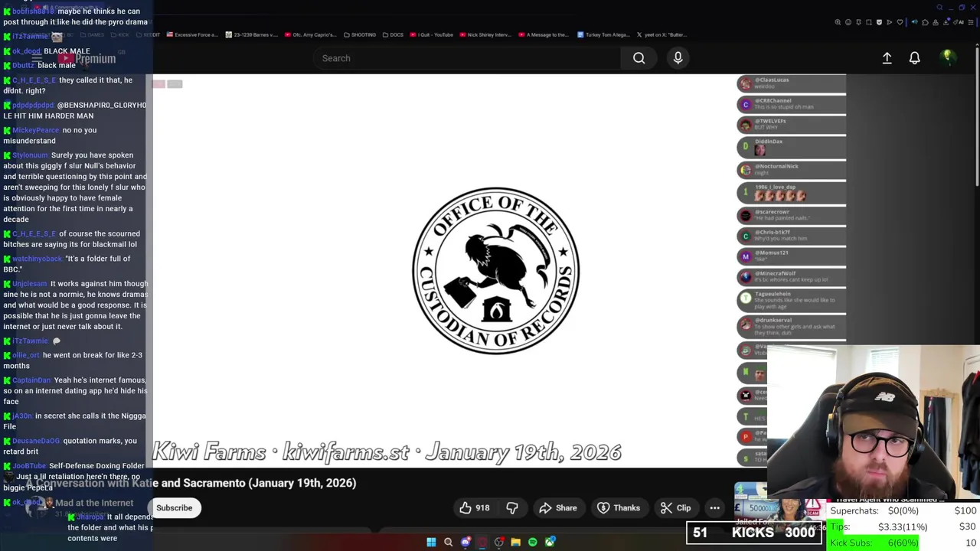Screen dimensions: 980x551
Task: Click username 'MickeyPearce' in left chat
Action: pos(35,130)
